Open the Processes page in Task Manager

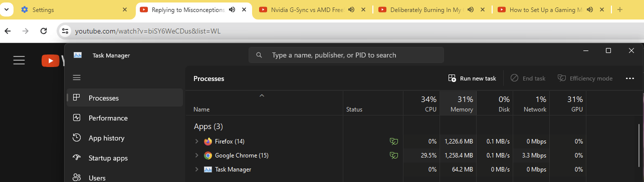125,98
